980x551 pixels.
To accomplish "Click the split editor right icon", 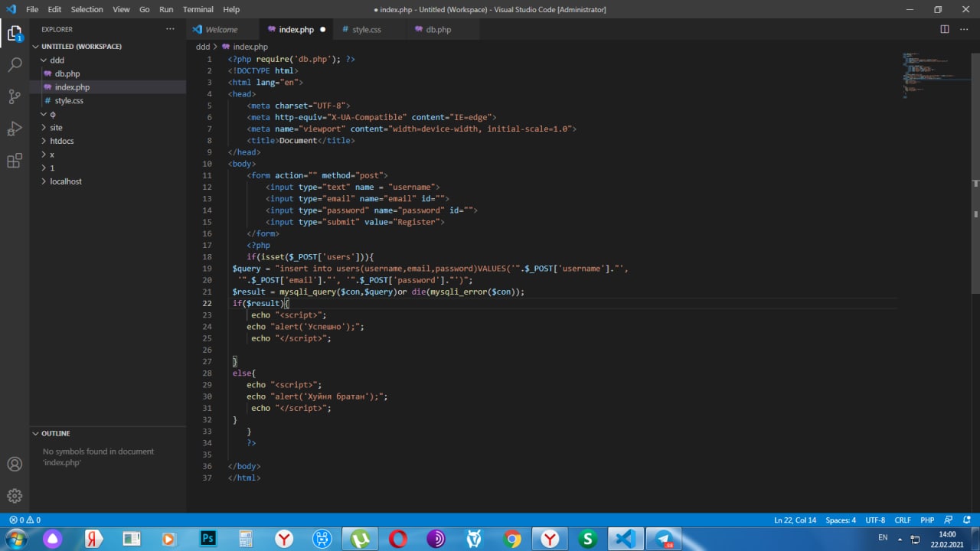I will (x=945, y=29).
